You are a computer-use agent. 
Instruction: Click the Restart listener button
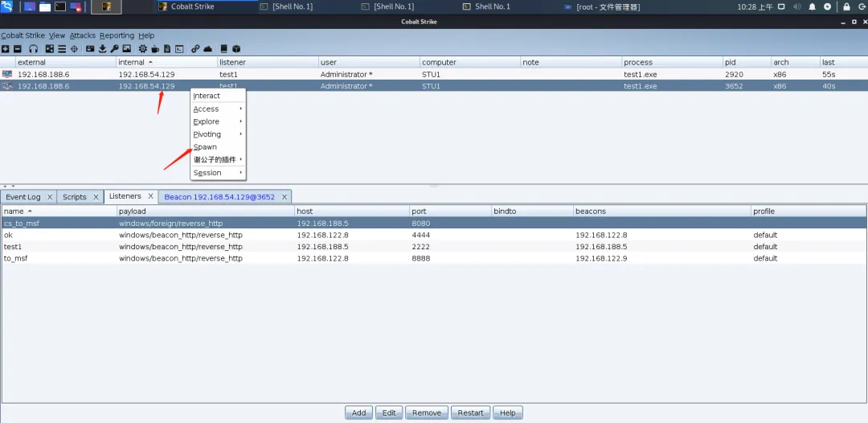click(470, 413)
